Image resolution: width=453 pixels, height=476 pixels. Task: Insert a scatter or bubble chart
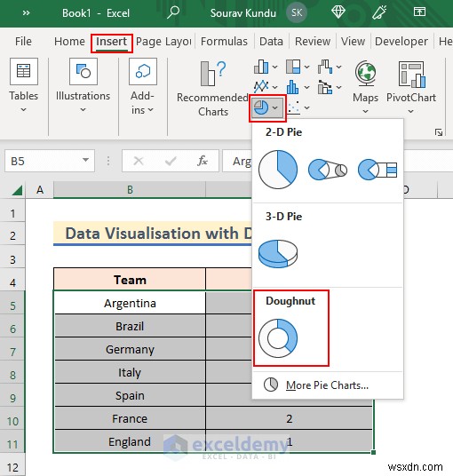point(294,107)
